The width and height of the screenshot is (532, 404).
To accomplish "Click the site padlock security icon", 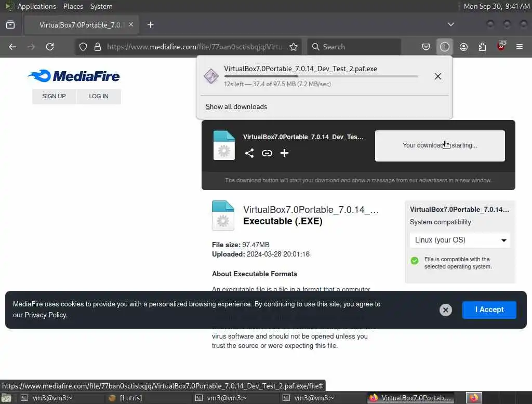I will (x=98, y=47).
